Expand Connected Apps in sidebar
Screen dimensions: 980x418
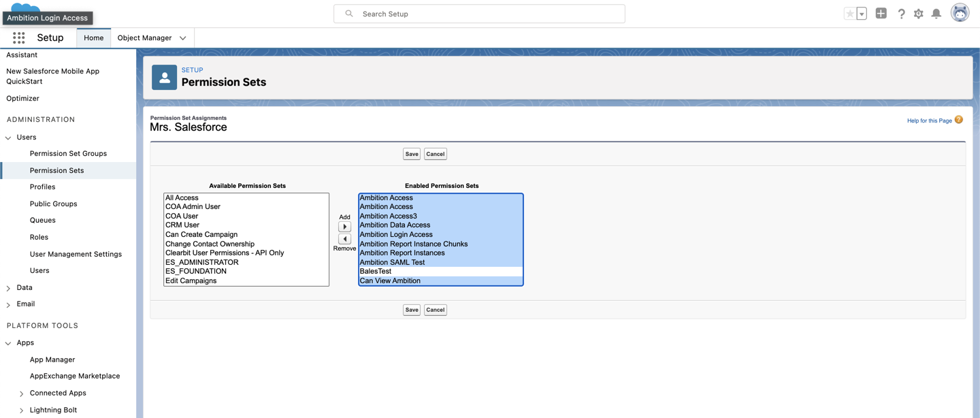pyautogui.click(x=21, y=393)
